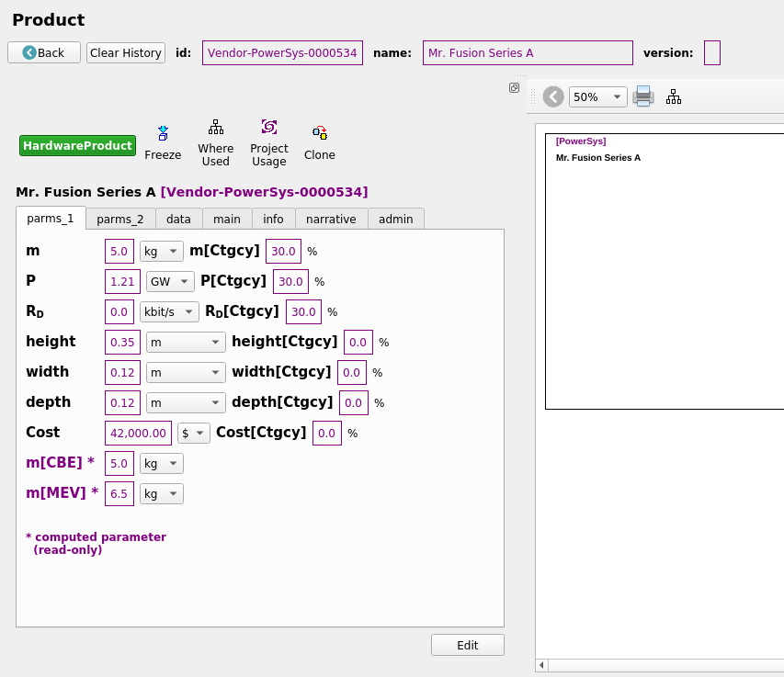Click the width value 0.12 field

tap(122, 373)
